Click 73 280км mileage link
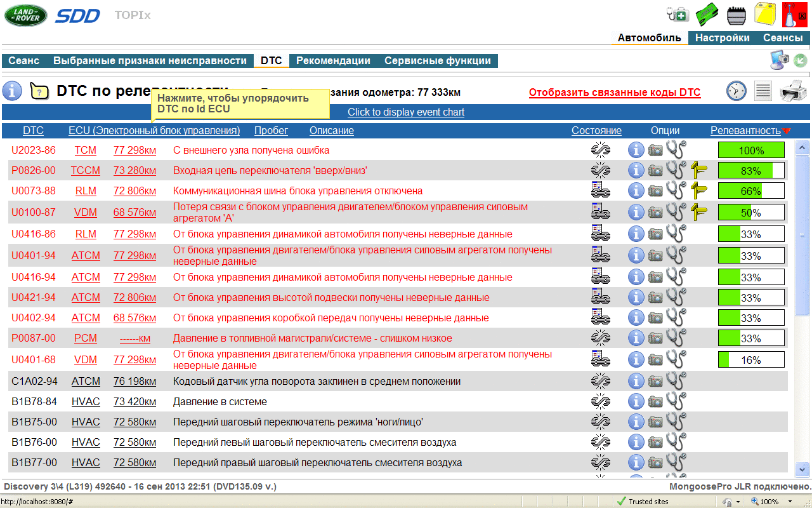812x508 pixels. coord(134,171)
